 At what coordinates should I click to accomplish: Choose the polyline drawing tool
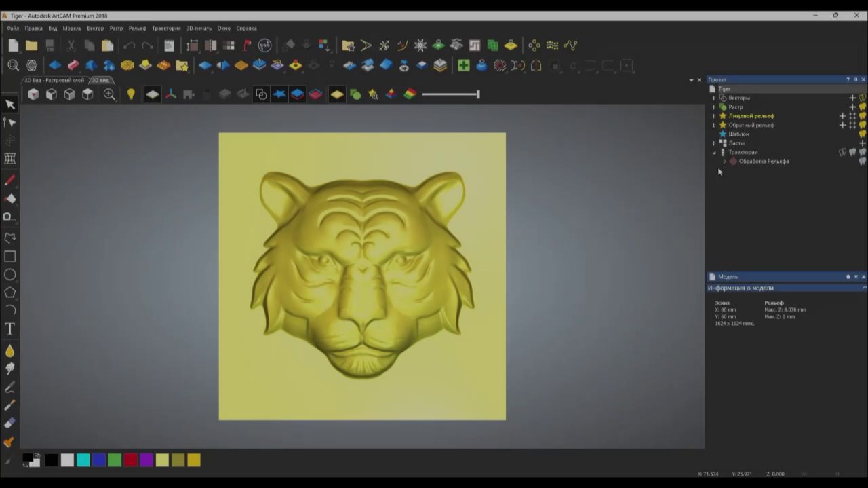click(x=9, y=238)
